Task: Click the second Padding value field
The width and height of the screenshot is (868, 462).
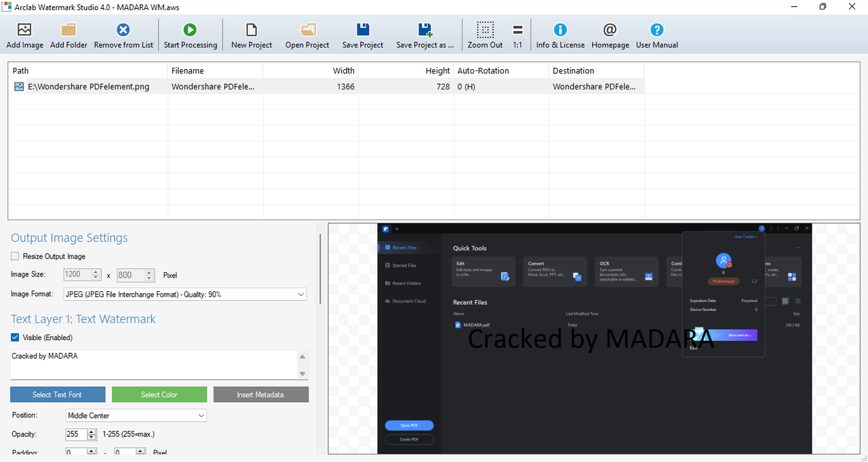Action: click(x=125, y=452)
